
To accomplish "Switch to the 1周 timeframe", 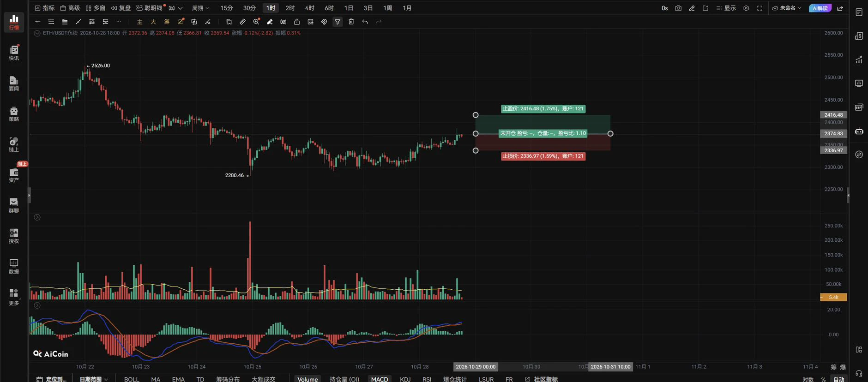I will (x=388, y=8).
